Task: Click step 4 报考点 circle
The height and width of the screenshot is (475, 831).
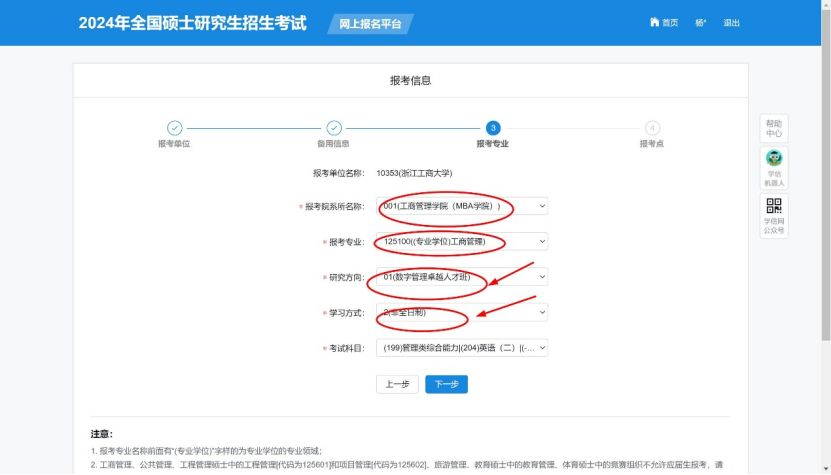Action: (x=652, y=128)
